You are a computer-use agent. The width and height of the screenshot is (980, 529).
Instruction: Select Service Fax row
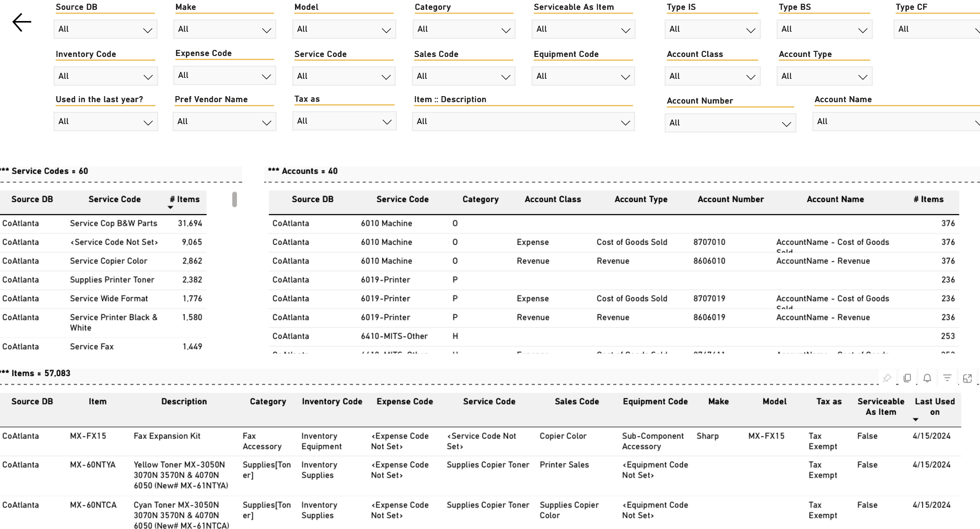[x=103, y=347]
